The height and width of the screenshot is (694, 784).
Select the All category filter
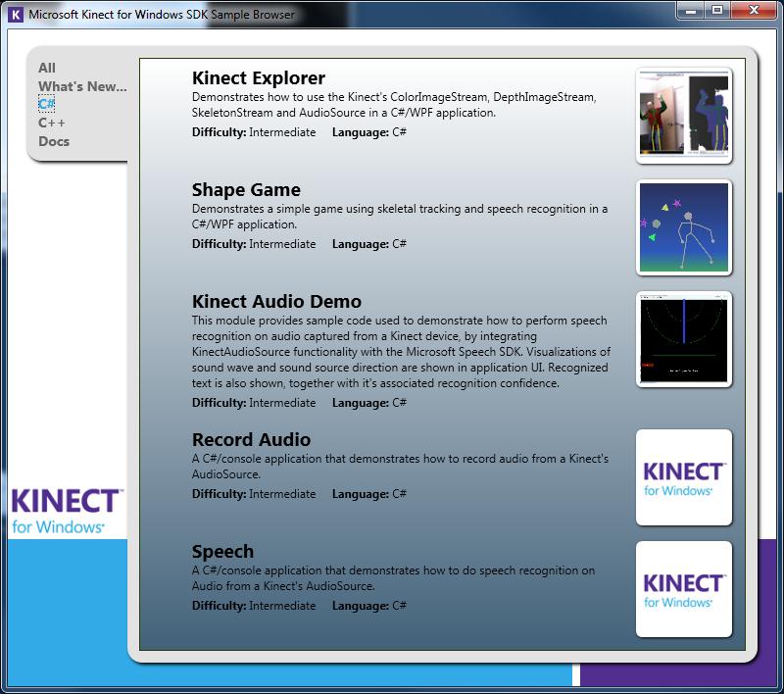(x=46, y=68)
